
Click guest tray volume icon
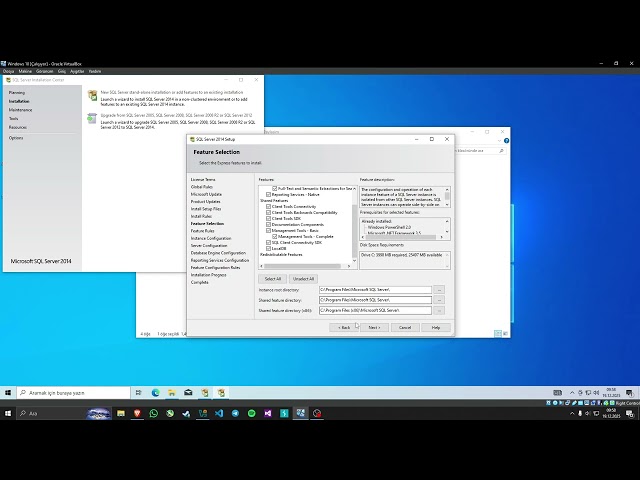[596, 393]
